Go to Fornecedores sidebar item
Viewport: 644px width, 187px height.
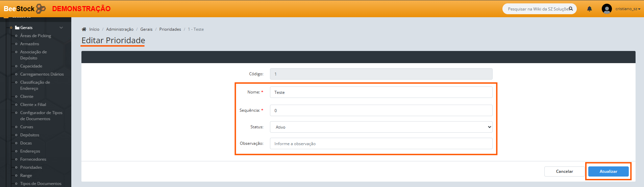coord(33,159)
